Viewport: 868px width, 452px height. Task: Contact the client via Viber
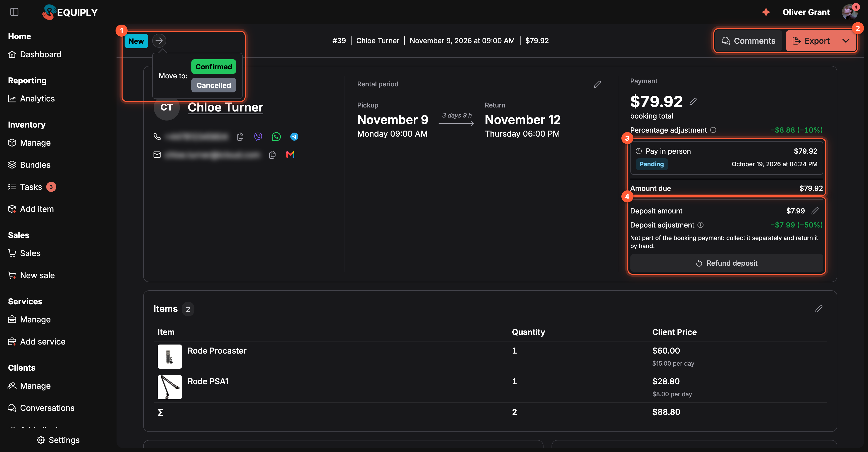click(258, 136)
